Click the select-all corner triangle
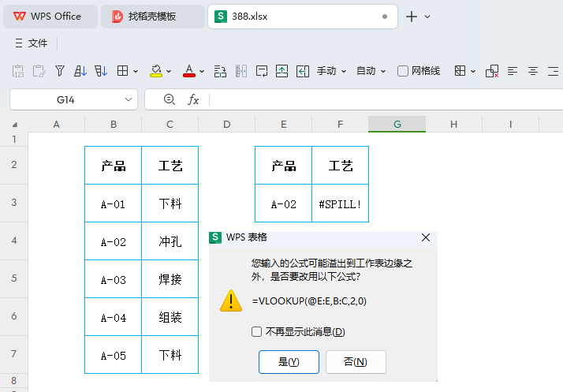 (15, 125)
